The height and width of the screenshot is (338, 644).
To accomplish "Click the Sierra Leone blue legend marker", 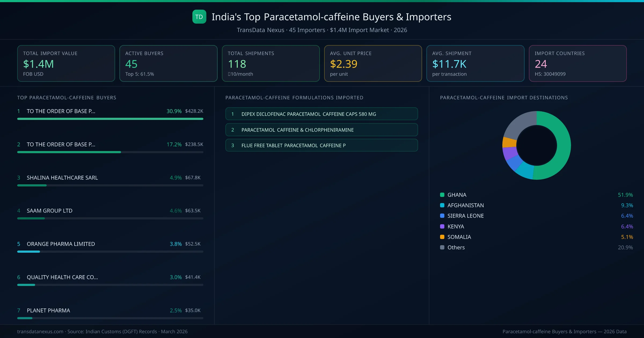I will pyautogui.click(x=442, y=216).
